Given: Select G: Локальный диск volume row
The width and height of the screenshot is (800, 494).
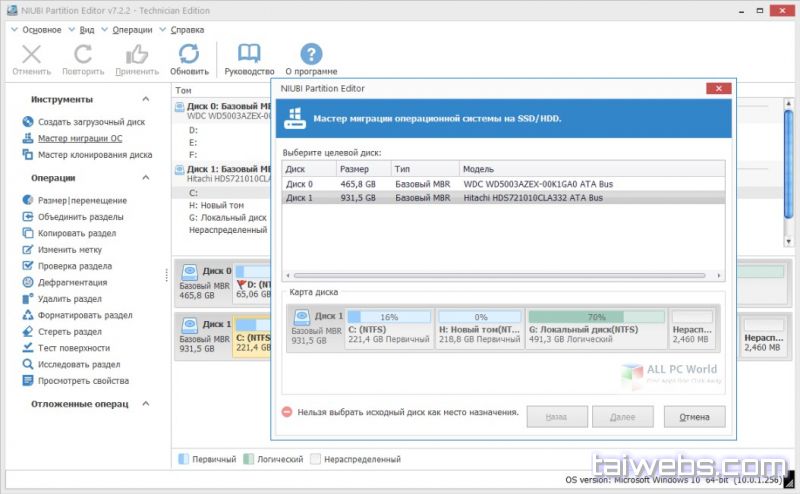Looking at the screenshot, I should click(x=228, y=217).
